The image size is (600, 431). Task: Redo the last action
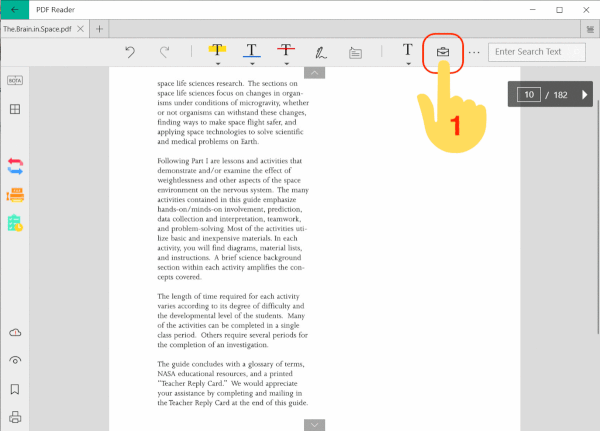164,51
